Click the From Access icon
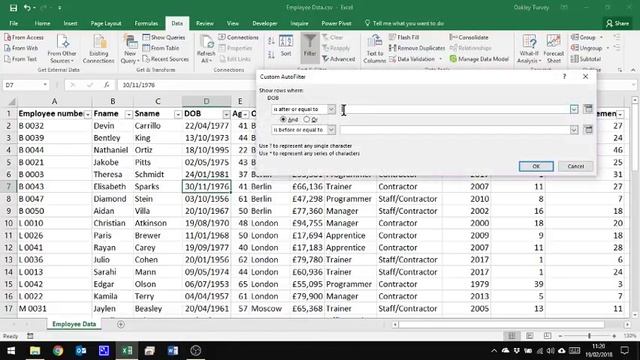640x360 pixels. (x=7, y=37)
